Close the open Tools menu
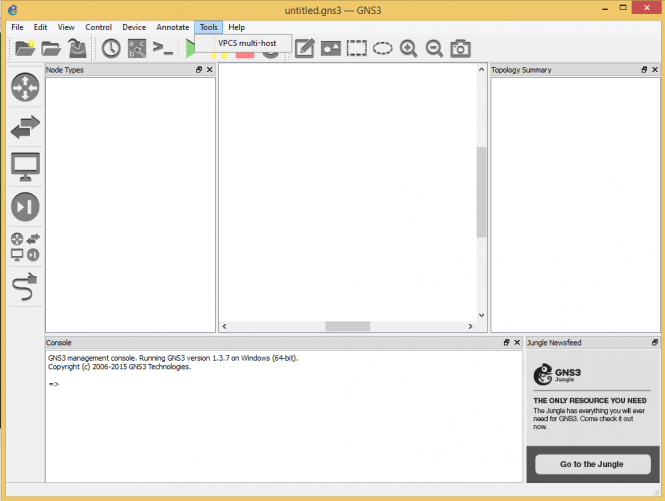The image size is (665, 501). pyautogui.click(x=209, y=27)
